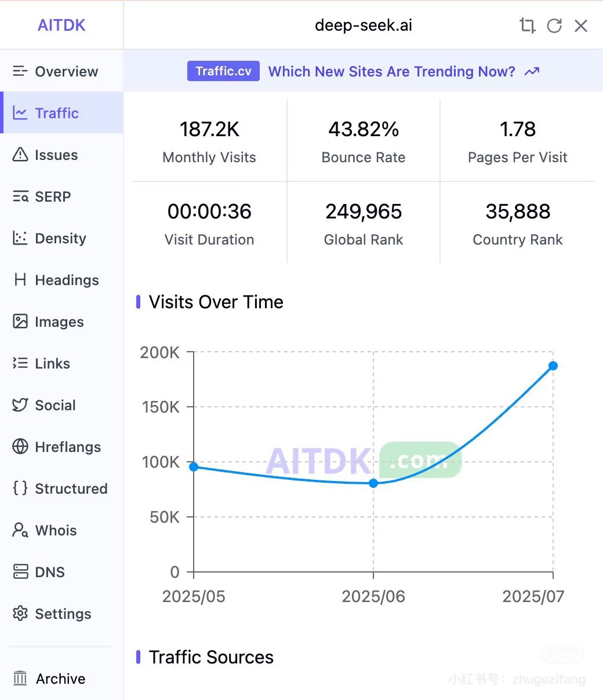This screenshot has height=700, width=603.
Task: Open the Overview section icon
Action: click(20, 71)
